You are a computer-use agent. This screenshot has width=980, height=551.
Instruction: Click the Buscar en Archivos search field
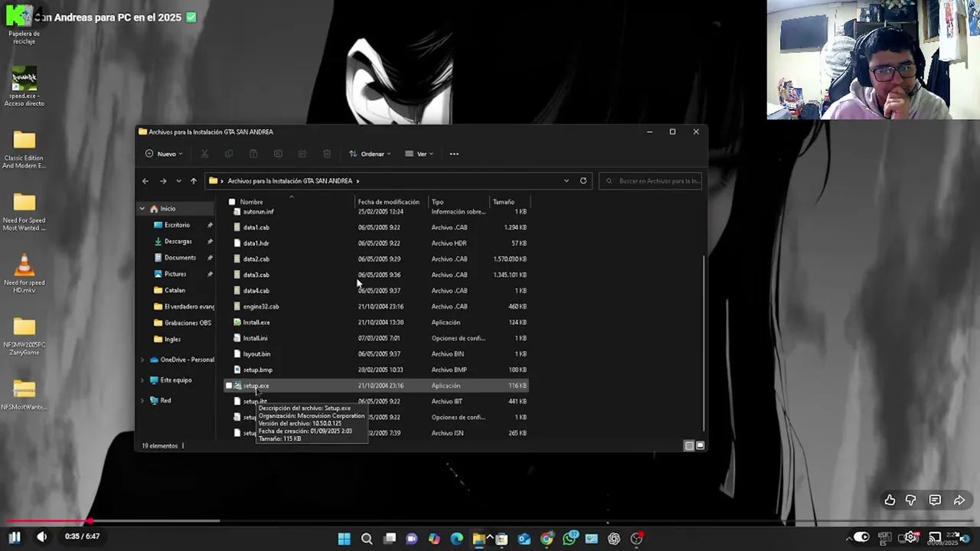tap(651, 181)
